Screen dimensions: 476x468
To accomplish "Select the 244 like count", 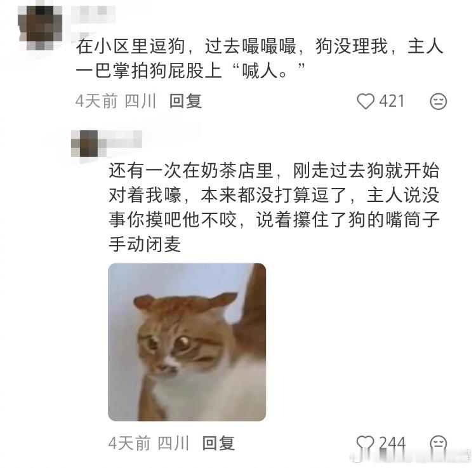I will click(392, 443).
